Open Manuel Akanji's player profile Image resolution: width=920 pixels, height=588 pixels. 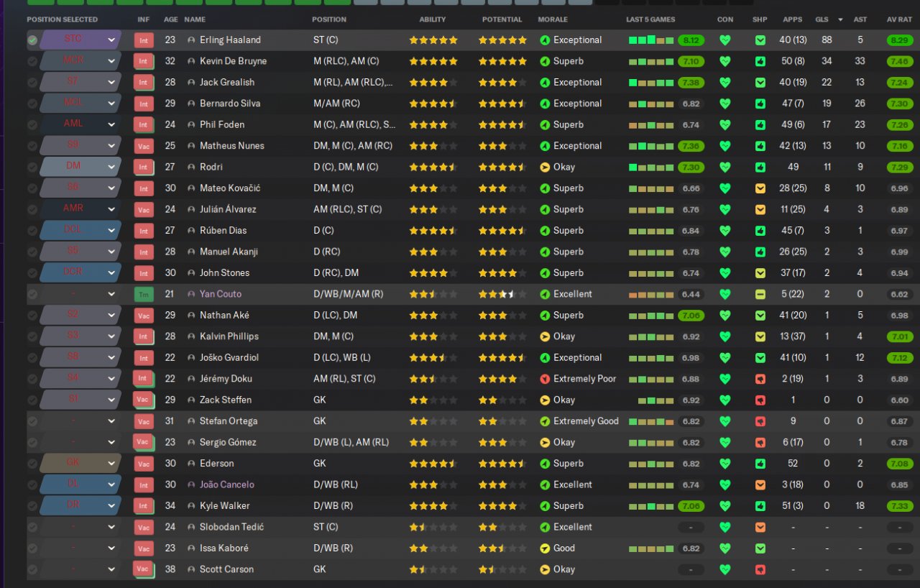point(229,252)
